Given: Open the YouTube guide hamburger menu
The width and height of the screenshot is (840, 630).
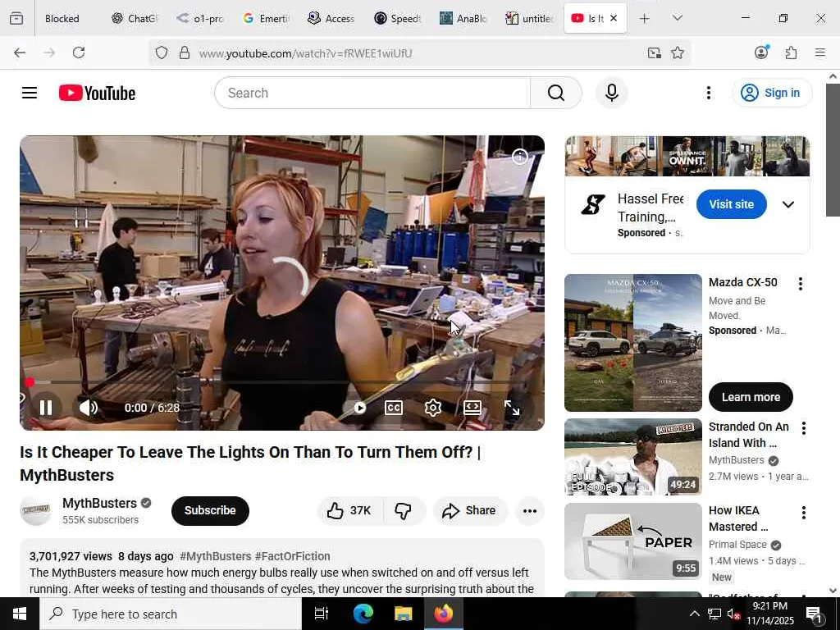Looking at the screenshot, I should (30, 93).
